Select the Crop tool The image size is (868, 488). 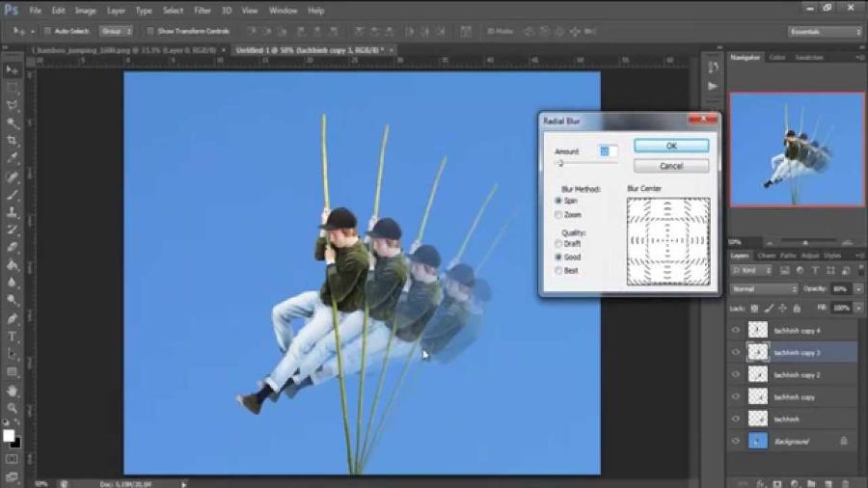(x=13, y=141)
